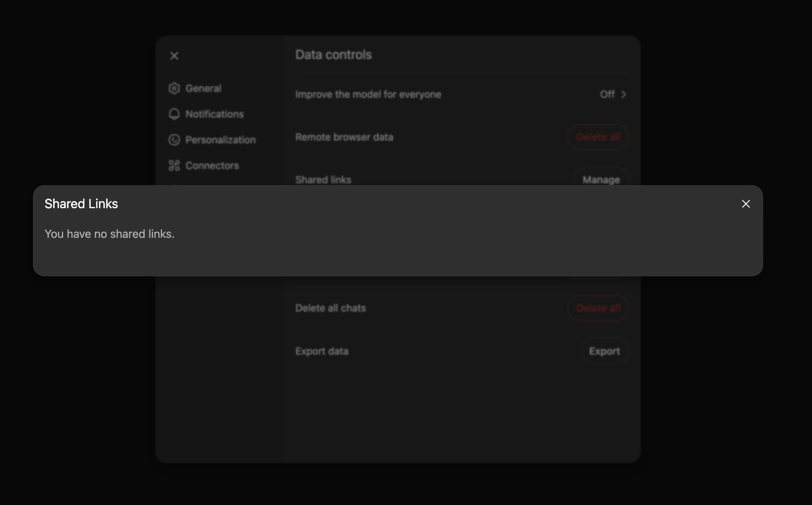Open Personalization settings tab
This screenshot has width=812, height=505.
pos(220,140)
